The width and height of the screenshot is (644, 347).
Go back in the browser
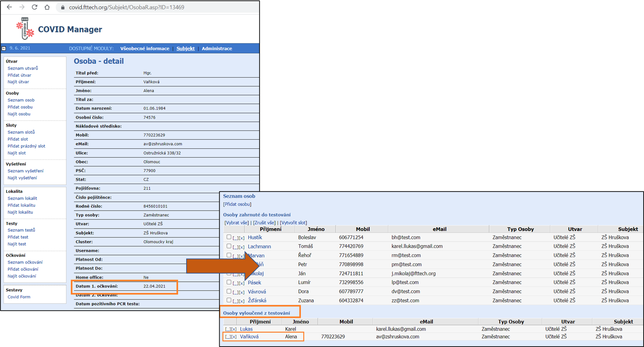[10, 7]
